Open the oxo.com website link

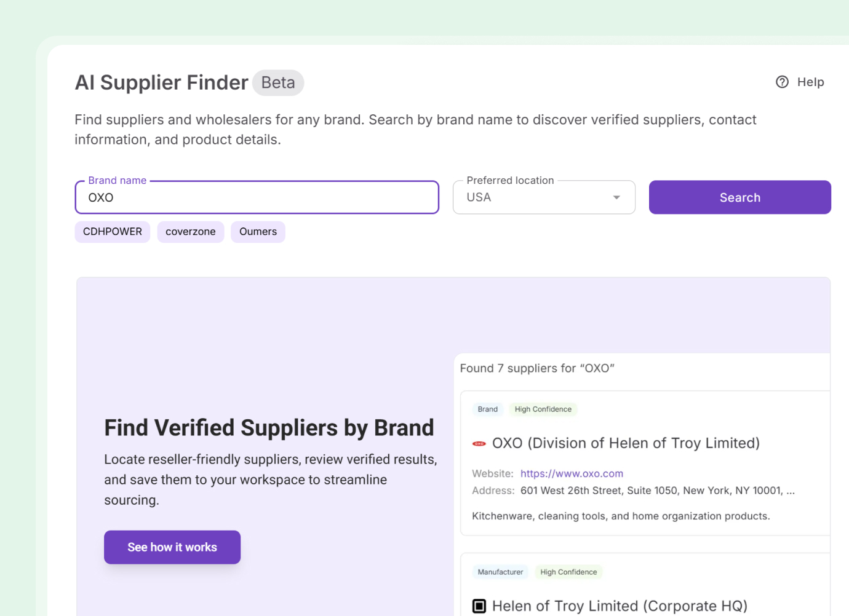(572, 473)
